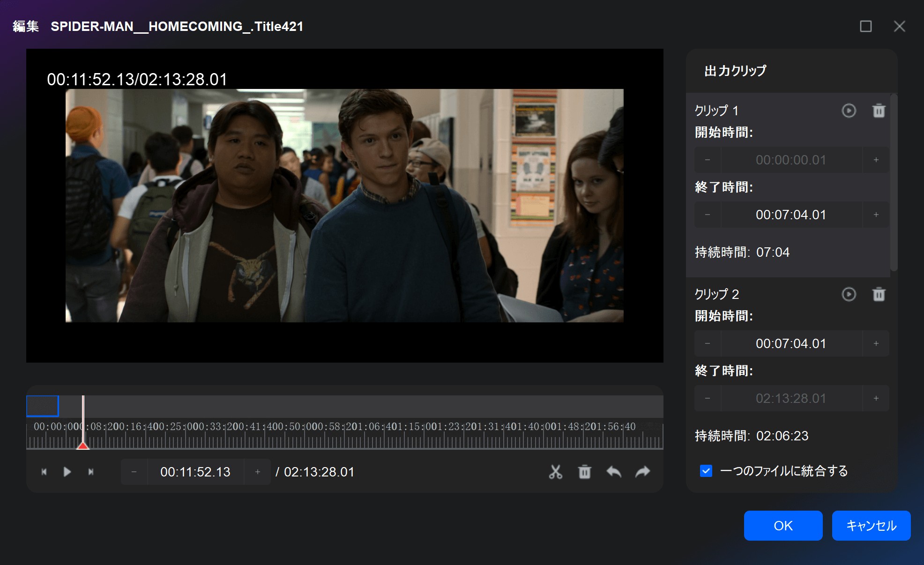This screenshot has width=924, height=565.
Task: Click the video preview frame
Action: 344,206
